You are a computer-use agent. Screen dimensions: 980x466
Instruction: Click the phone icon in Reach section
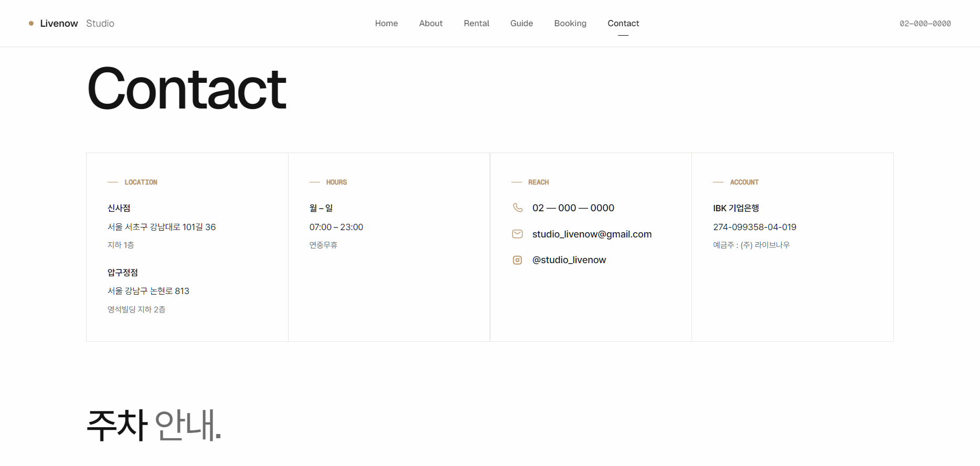tap(517, 208)
